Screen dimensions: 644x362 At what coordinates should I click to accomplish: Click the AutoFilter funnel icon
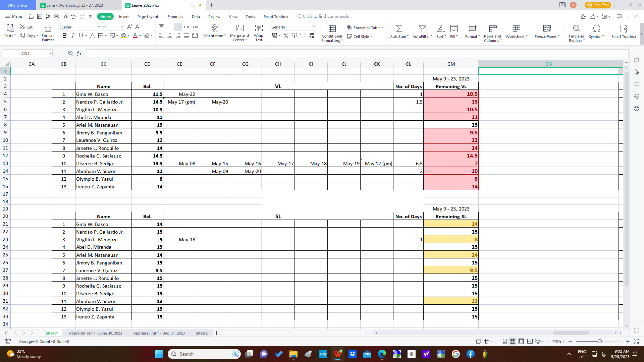pos(422,28)
